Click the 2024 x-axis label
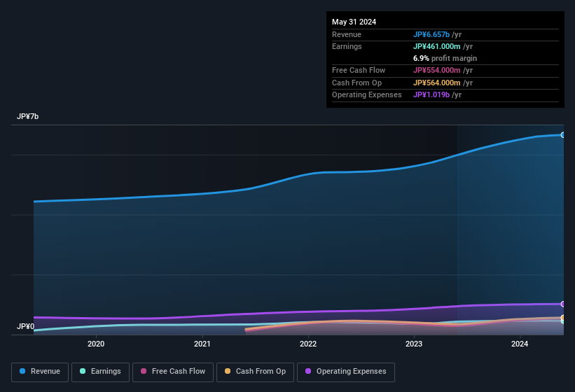The image size is (575, 392). [x=520, y=344]
